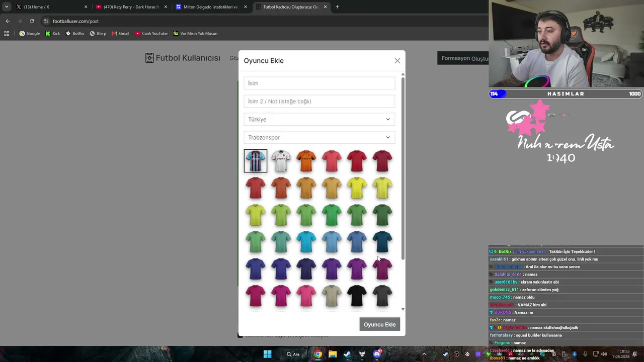Pick the beige jersey
644x362 pixels.
(x=332, y=296)
